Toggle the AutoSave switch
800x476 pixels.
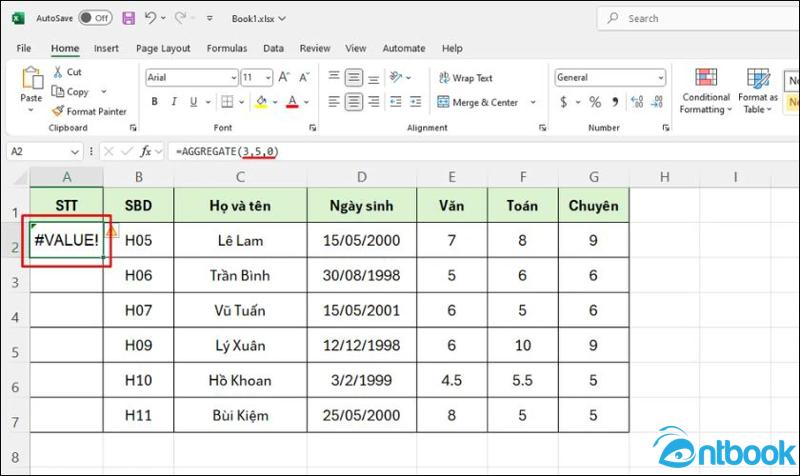coord(95,18)
